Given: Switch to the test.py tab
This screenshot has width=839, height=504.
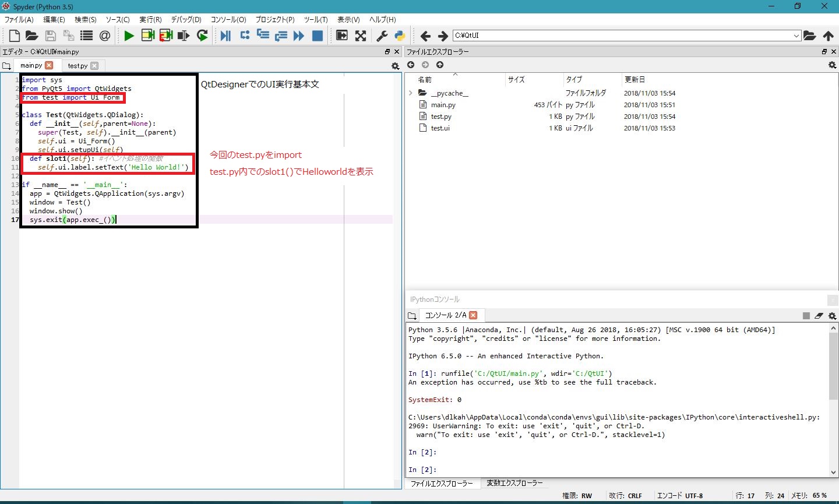Looking at the screenshot, I should point(78,65).
